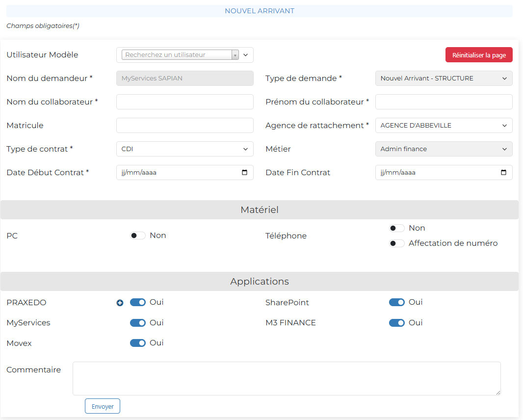Screen dimensions: 523x420
Task: Click the Commentaire text area
Action: [x=287, y=379]
